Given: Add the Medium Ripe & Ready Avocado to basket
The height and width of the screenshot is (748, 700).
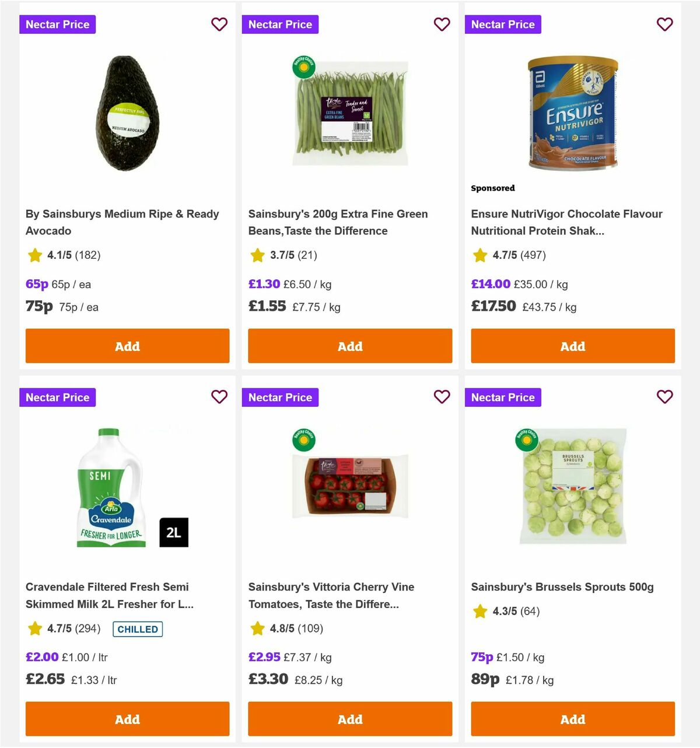Looking at the screenshot, I should point(127,346).
